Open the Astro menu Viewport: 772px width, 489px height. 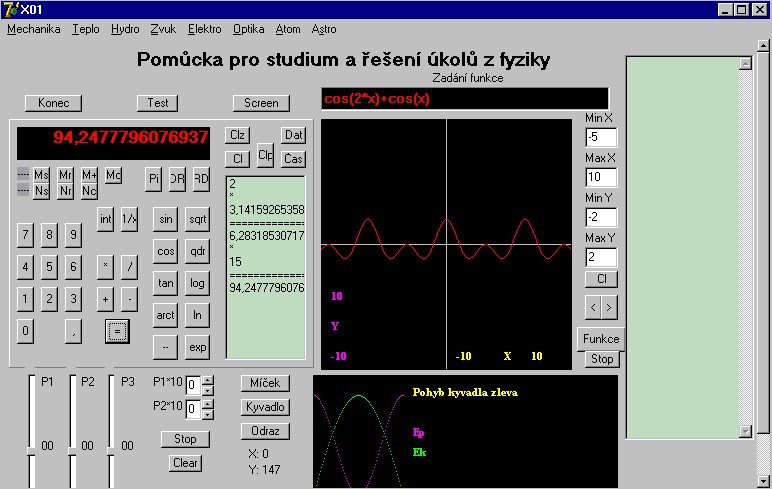click(323, 29)
